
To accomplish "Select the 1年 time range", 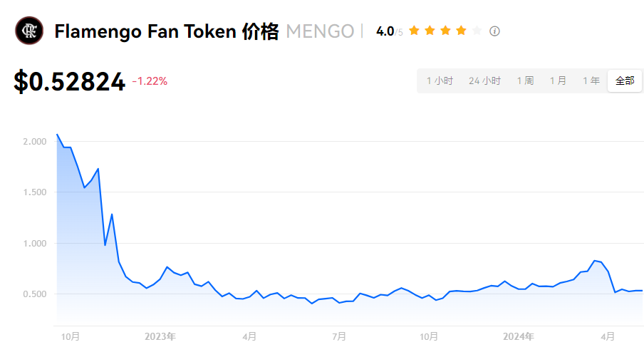I will click(x=591, y=81).
